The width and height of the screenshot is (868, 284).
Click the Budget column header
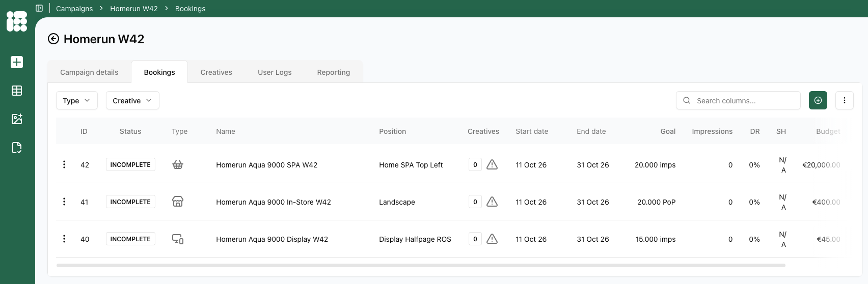[x=828, y=131]
